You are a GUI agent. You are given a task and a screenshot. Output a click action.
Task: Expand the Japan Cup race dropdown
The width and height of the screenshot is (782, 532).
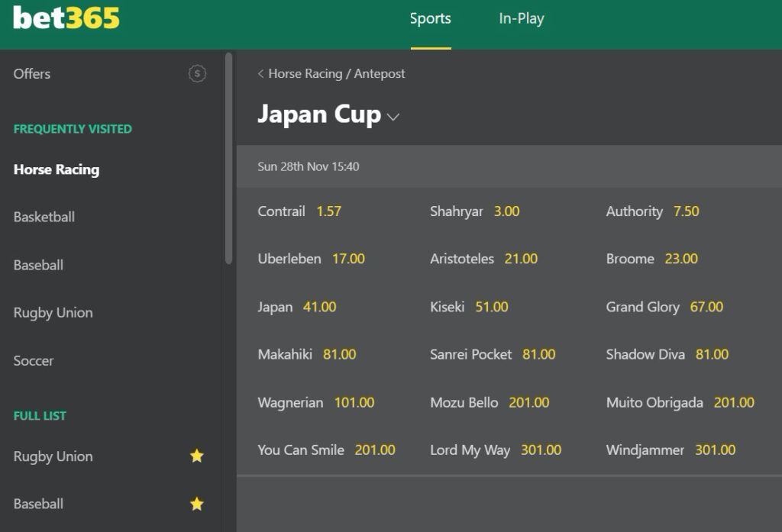point(393,117)
